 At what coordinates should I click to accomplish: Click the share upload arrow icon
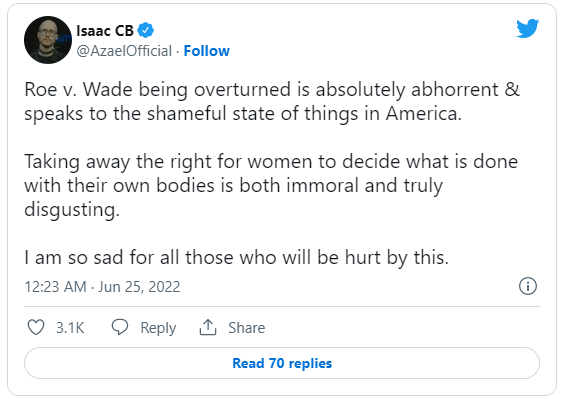click(208, 327)
